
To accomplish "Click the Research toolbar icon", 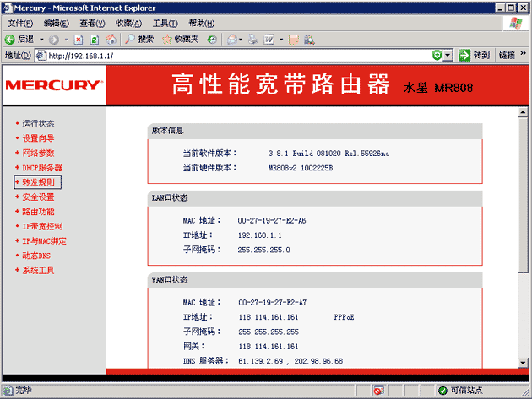I will pos(309,40).
